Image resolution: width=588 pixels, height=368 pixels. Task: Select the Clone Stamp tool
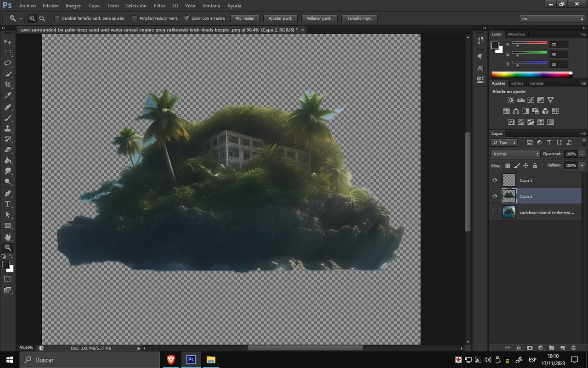pos(8,128)
